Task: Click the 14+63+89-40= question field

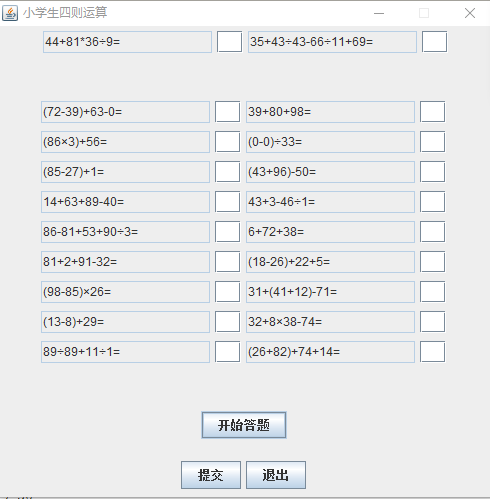Action: 125,202
